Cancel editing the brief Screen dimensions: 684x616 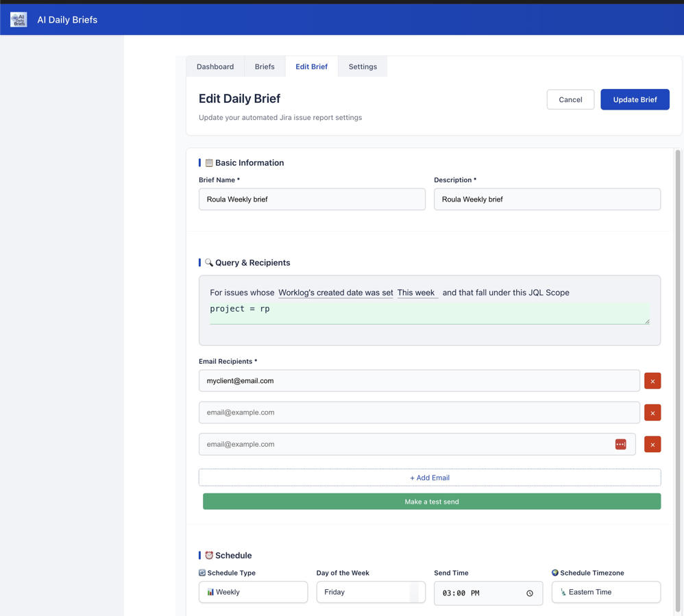click(x=570, y=99)
